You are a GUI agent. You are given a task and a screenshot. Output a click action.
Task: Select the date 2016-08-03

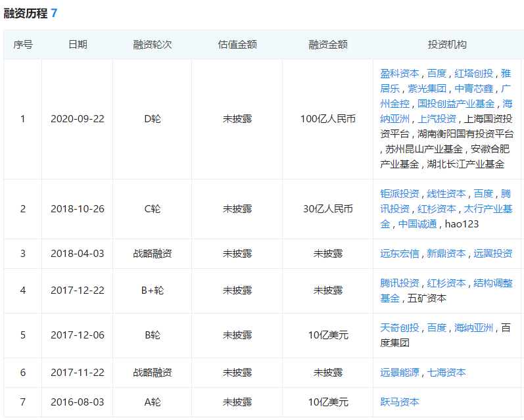click(78, 402)
